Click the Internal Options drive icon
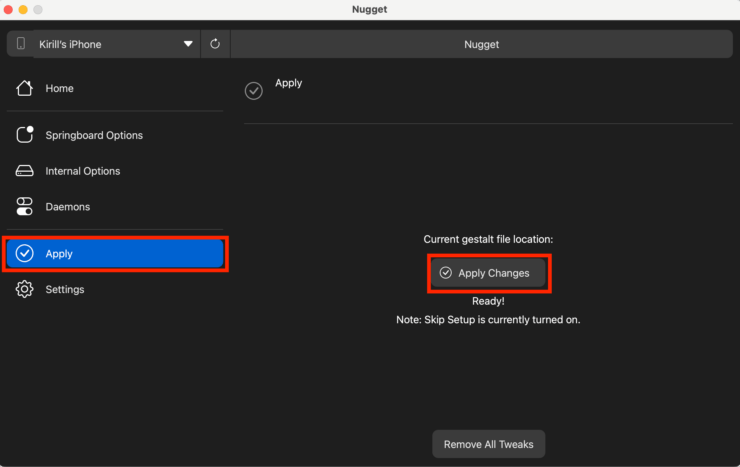Screen dimensions: 740x467 click(x=25, y=171)
